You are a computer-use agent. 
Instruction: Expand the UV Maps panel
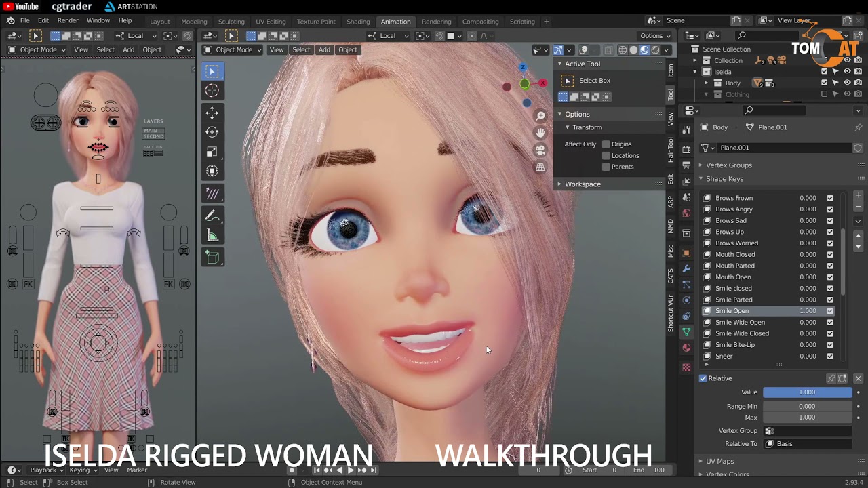click(720, 461)
